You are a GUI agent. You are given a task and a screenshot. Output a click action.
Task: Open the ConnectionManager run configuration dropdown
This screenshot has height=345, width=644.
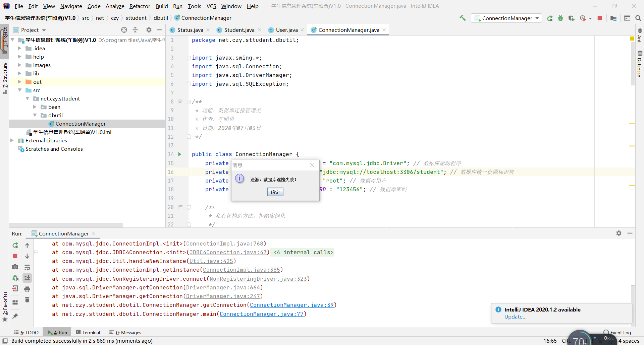pos(506,18)
